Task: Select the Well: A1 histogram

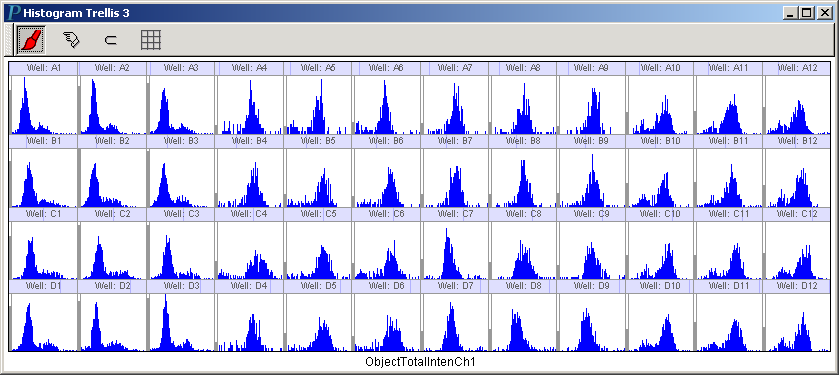Action: click(44, 105)
